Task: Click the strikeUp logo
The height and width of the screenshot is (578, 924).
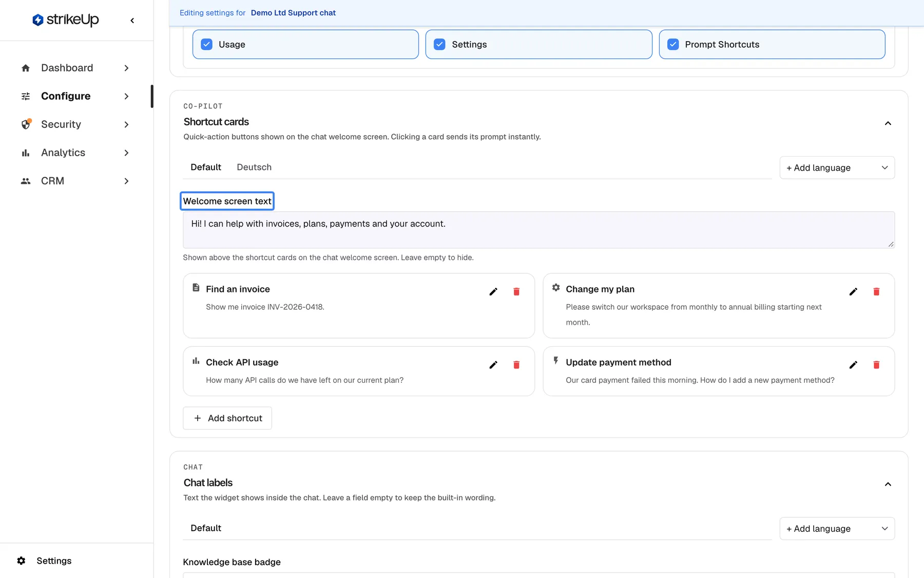Action: (65, 20)
